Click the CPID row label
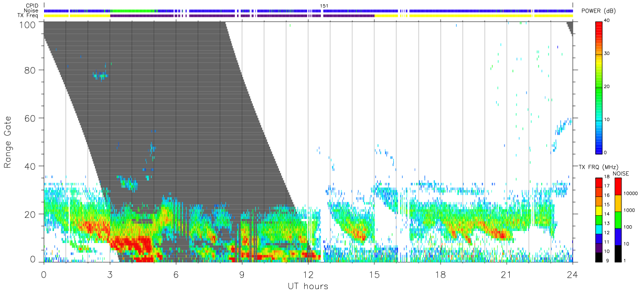Viewport: 644px width, 297px height. click(31, 6)
